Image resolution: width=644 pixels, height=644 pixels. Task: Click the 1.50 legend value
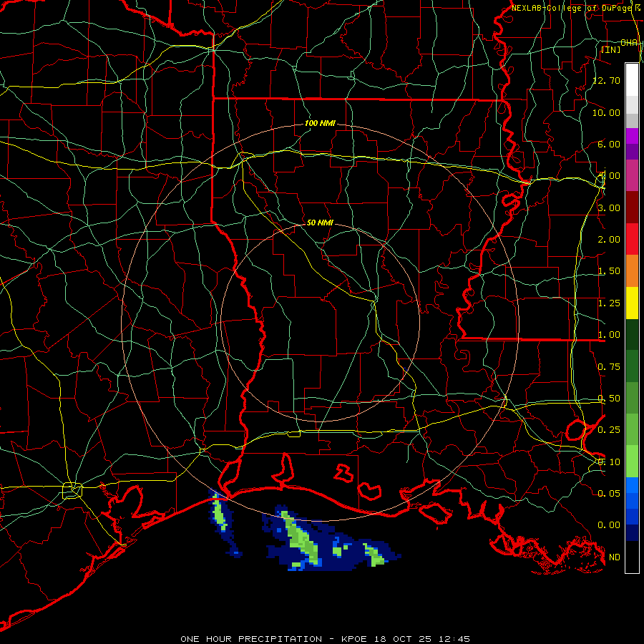(609, 271)
